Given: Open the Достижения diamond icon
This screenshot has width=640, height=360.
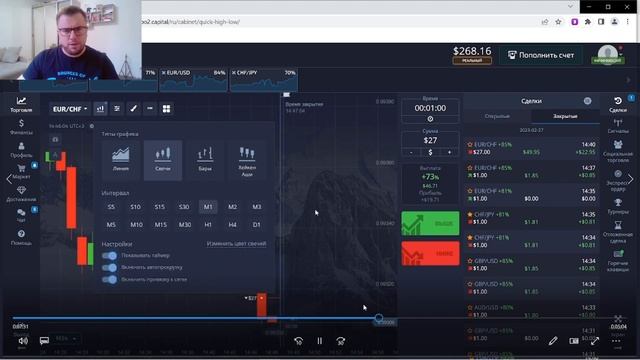Looking at the screenshot, I should (21, 194).
